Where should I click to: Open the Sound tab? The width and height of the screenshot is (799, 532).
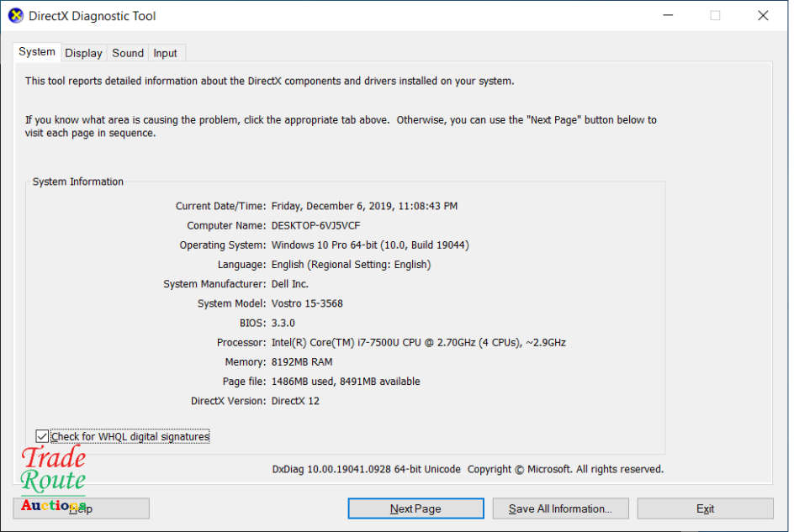click(127, 52)
